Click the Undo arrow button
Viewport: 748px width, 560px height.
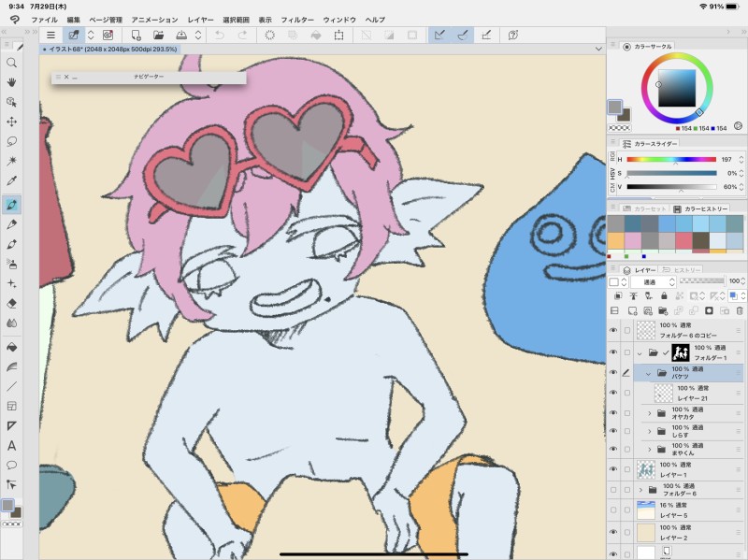pos(220,35)
